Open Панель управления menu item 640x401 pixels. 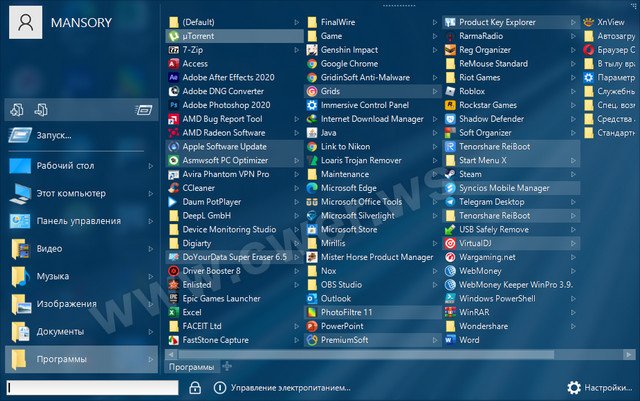click(80, 221)
